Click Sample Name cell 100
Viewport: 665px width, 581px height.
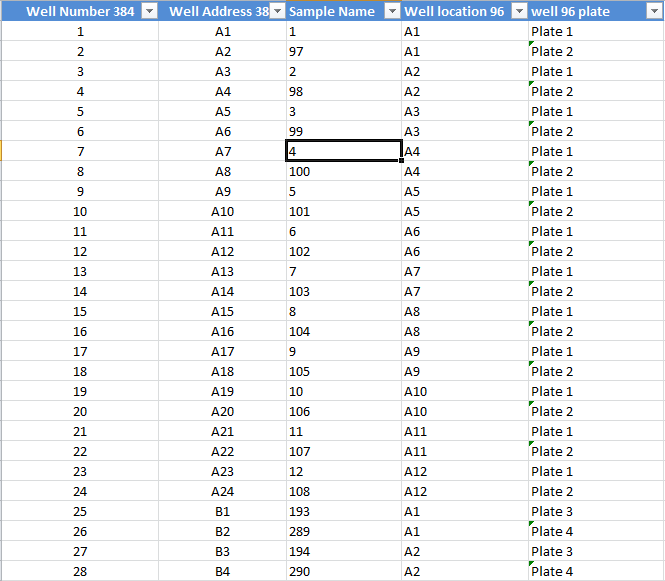(x=344, y=171)
